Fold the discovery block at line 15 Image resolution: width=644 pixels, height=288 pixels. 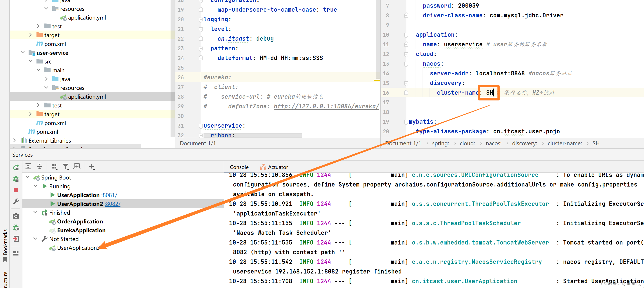pyautogui.click(x=406, y=83)
